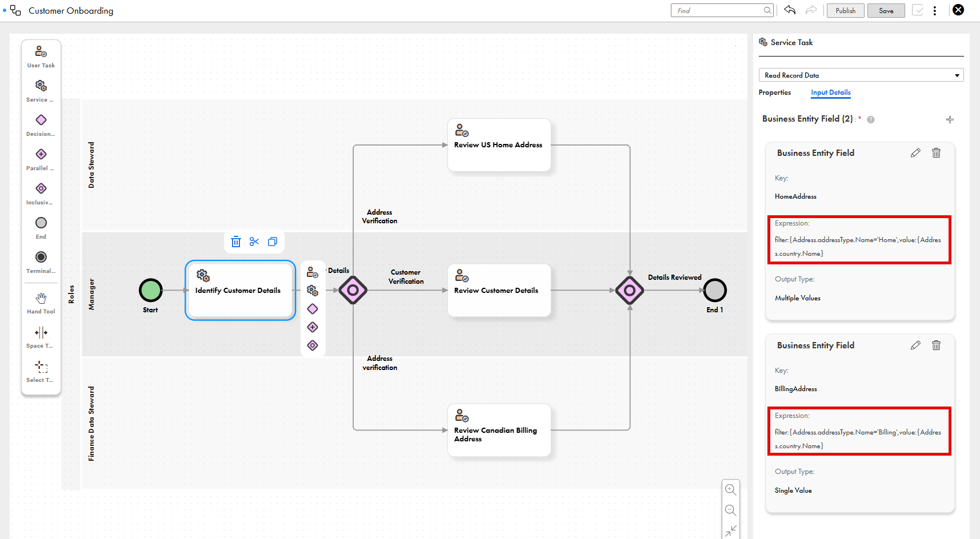The image size is (980, 539).
Task: Select the Terminal end event tool
Action: [41, 262]
